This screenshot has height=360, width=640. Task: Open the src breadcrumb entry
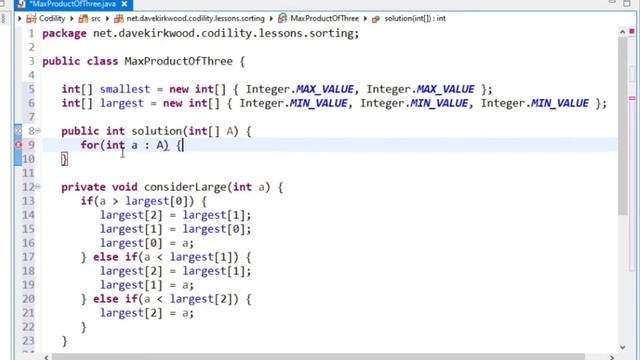click(96, 18)
